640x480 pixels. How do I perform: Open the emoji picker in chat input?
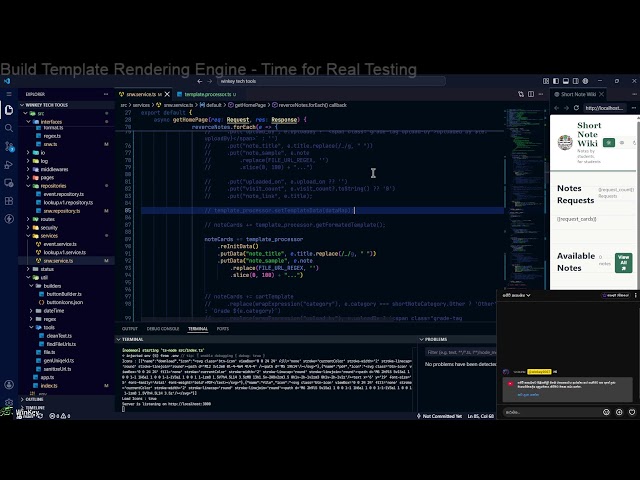[606, 412]
